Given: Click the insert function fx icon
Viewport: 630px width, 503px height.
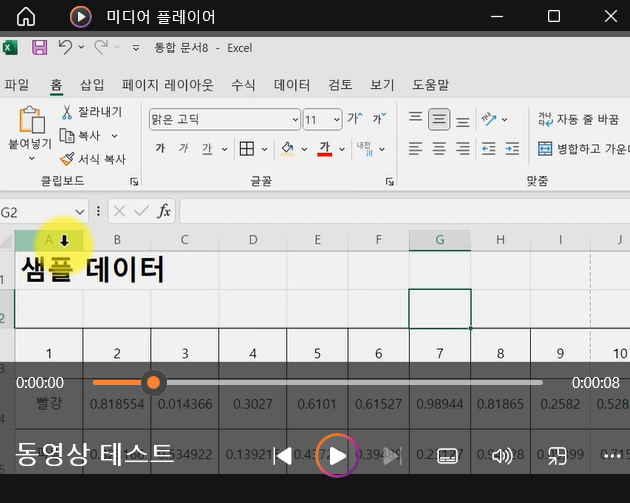Looking at the screenshot, I should [x=164, y=211].
